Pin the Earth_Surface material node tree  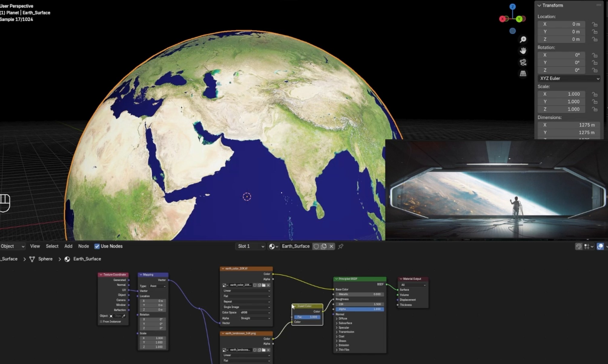(x=341, y=247)
